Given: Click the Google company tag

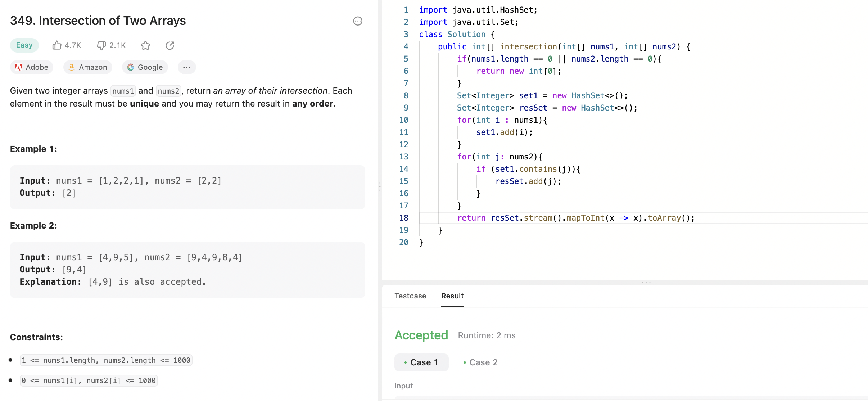Looking at the screenshot, I should [x=145, y=67].
